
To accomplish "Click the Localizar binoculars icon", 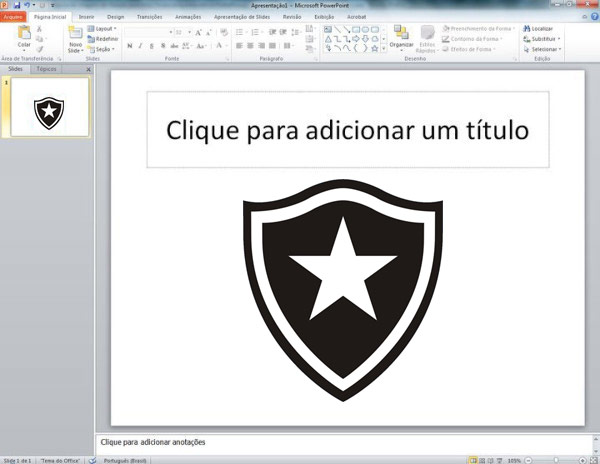I will pyautogui.click(x=527, y=29).
